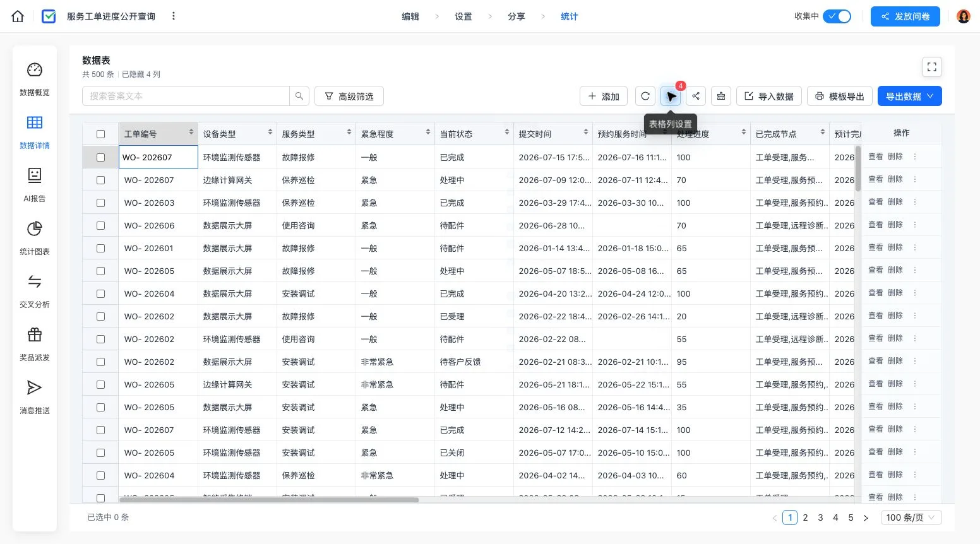
Task: Enter fullscreen table view
Action: (932, 67)
